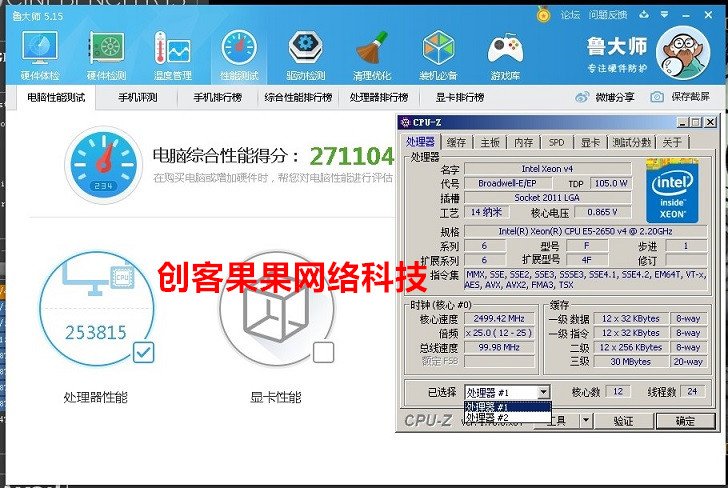Click the TDP value 105.0 W

pyautogui.click(x=611, y=183)
